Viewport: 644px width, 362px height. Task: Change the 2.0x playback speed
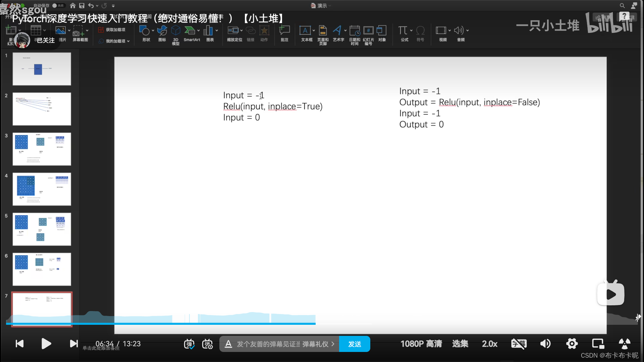[489, 344]
